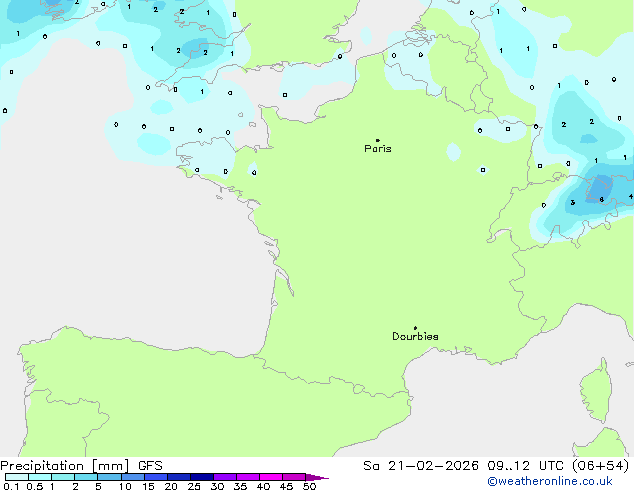Open the weatheronline.co.uk copyright link
This screenshot has width=634, height=490.
coord(549,481)
